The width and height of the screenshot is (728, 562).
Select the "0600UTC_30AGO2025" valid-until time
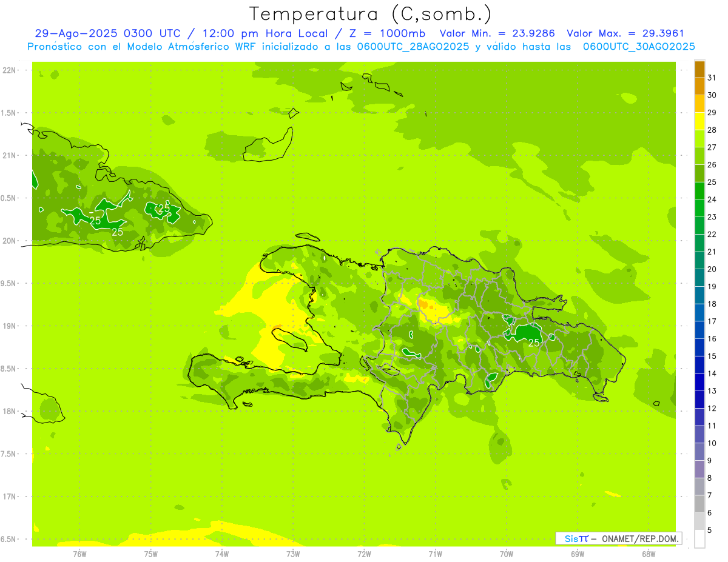point(639,47)
